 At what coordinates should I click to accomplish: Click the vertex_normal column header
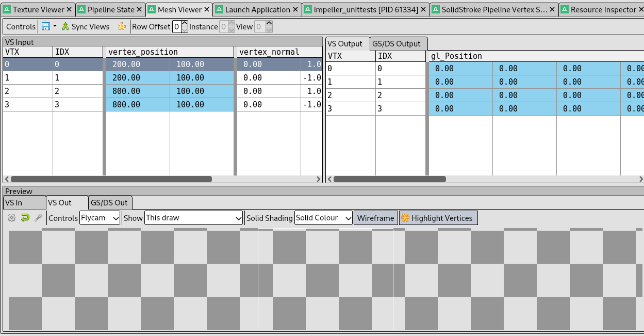pyautogui.click(x=279, y=52)
